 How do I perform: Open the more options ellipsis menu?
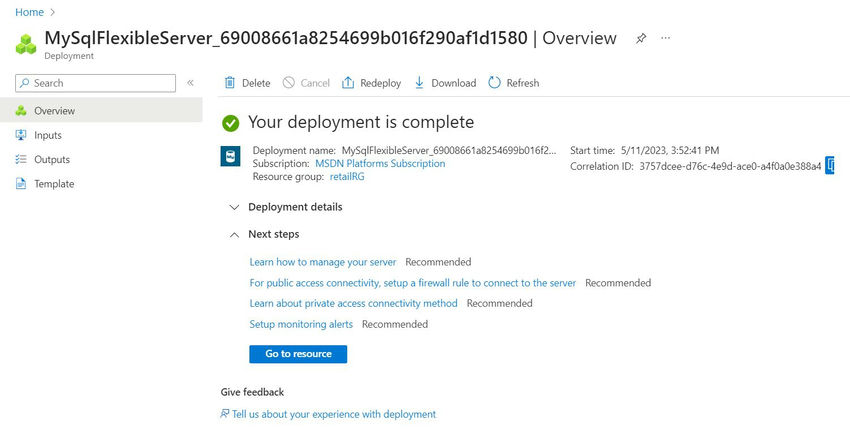(666, 38)
